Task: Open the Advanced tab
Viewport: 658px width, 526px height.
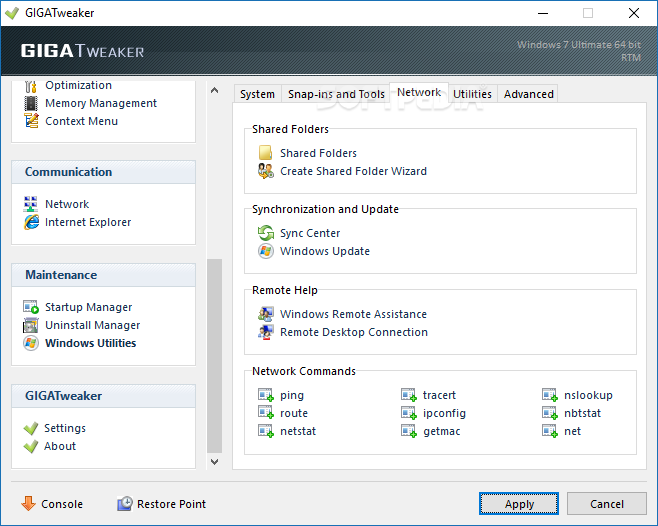Action: point(528,94)
